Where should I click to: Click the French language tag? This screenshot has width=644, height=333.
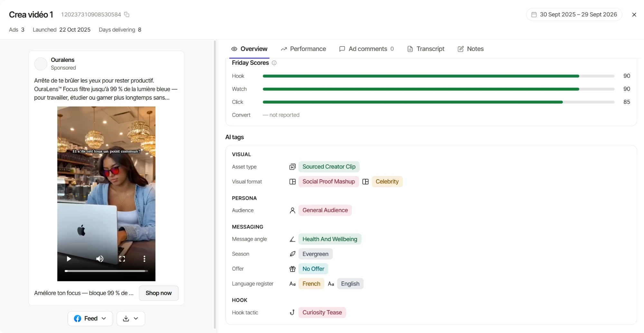tap(311, 284)
